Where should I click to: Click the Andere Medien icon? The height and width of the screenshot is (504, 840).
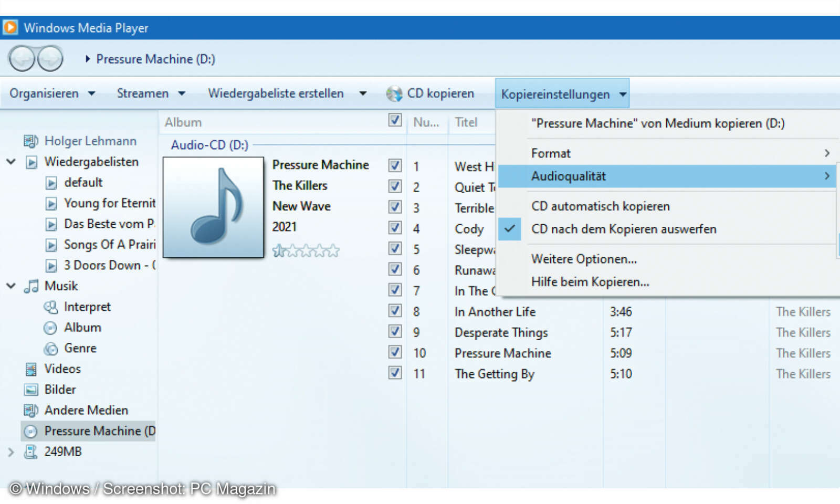click(x=30, y=410)
